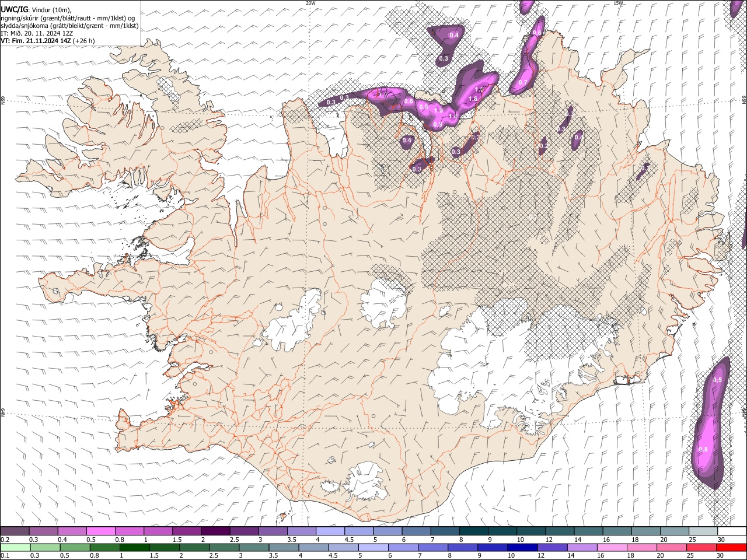Click the '20W' longitude label at top
The width and height of the screenshot is (747, 560).
tap(310, 3)
